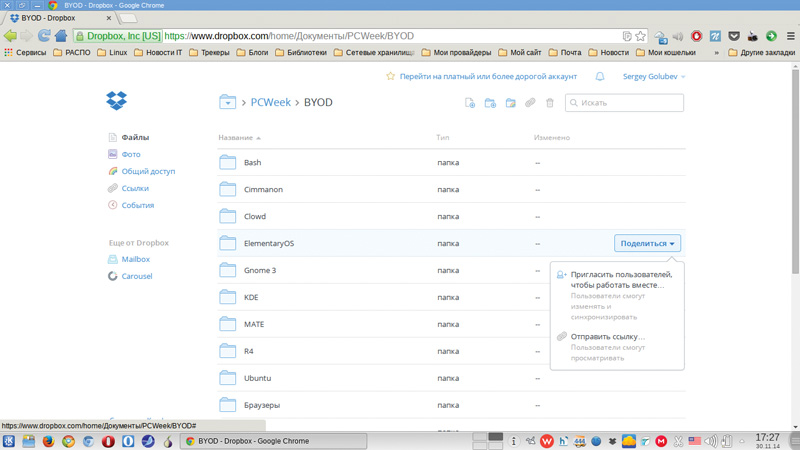800x450 pixels.
Task: Reload the page
Action: click(x=44, y=36)
